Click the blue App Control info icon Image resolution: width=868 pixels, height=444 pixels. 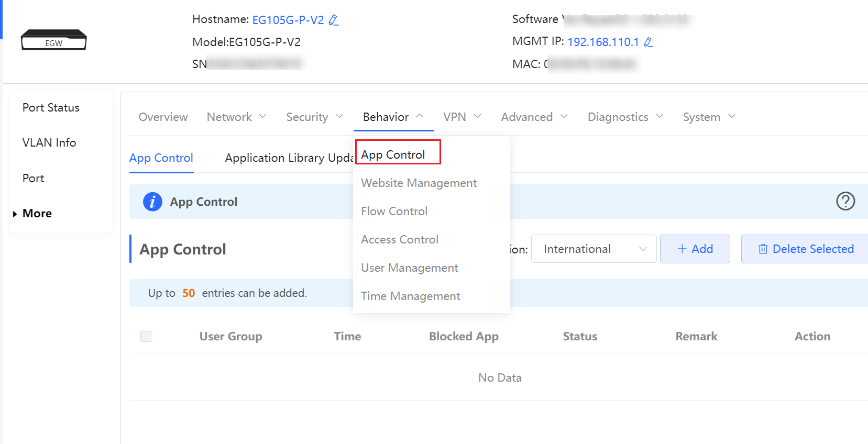click(152, 202)
